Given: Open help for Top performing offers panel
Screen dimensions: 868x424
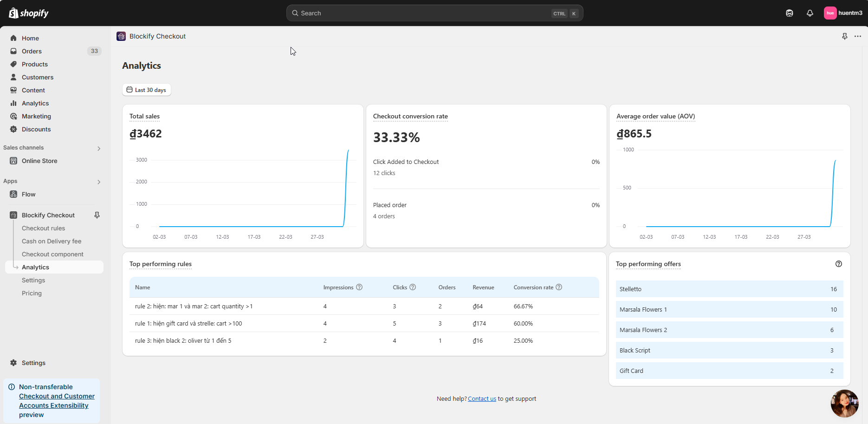Looking at the screenshot, I should tap(839, 264).
